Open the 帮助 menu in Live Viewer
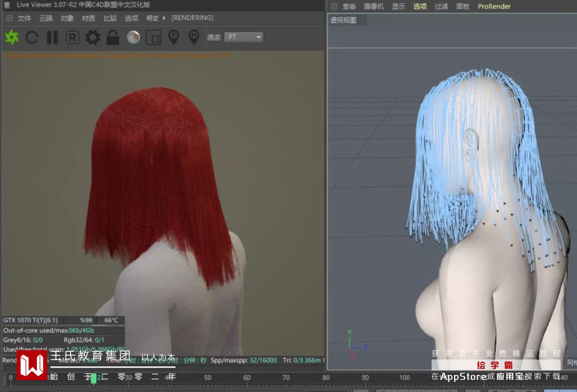The width and height of the screenshot is (577, 392). coord(152,18)
